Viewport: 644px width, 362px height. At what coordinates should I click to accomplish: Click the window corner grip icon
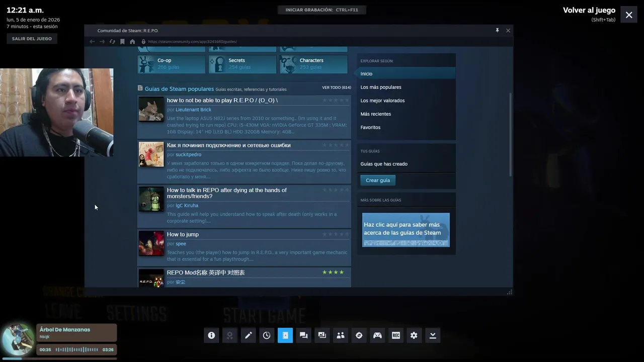coord(510,292)
